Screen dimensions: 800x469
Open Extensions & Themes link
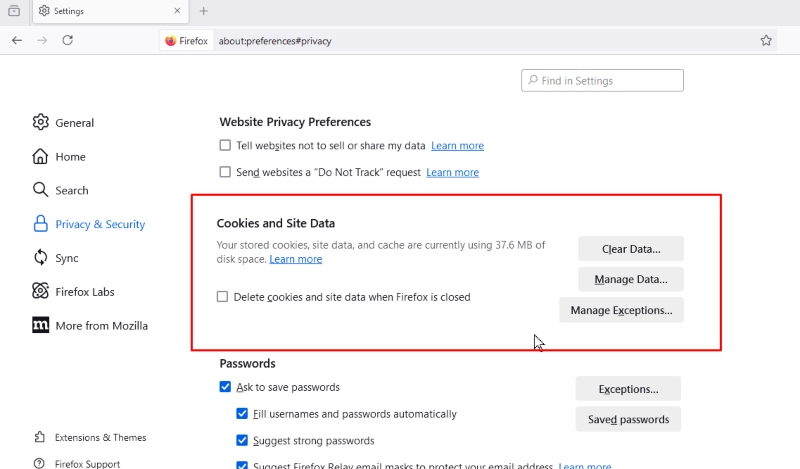pos(90,437)
